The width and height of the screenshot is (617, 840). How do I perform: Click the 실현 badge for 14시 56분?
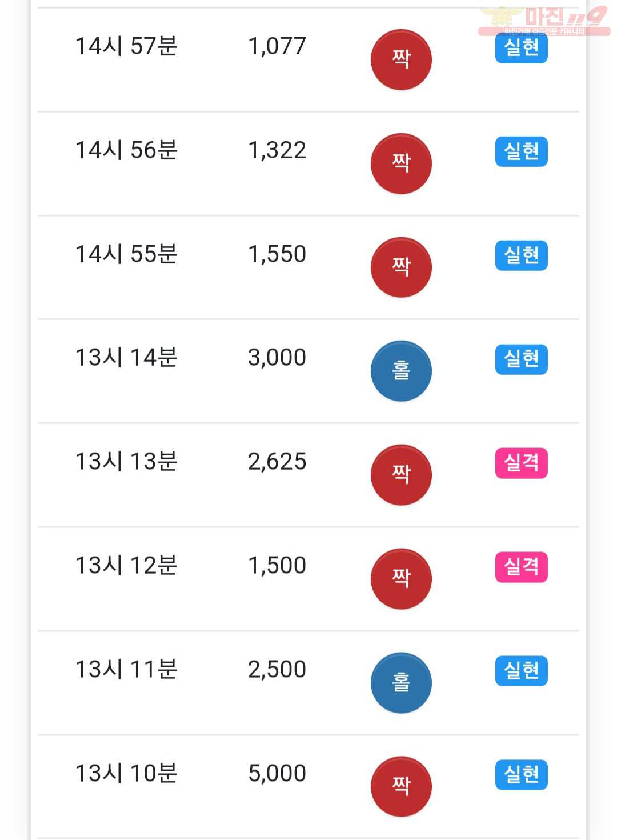521,151
